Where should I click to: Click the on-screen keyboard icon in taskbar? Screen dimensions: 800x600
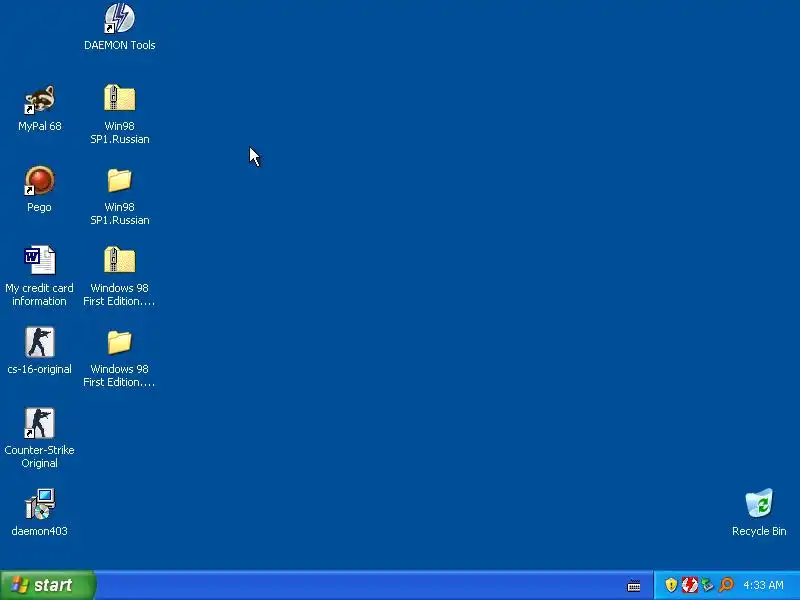(634, 586)
